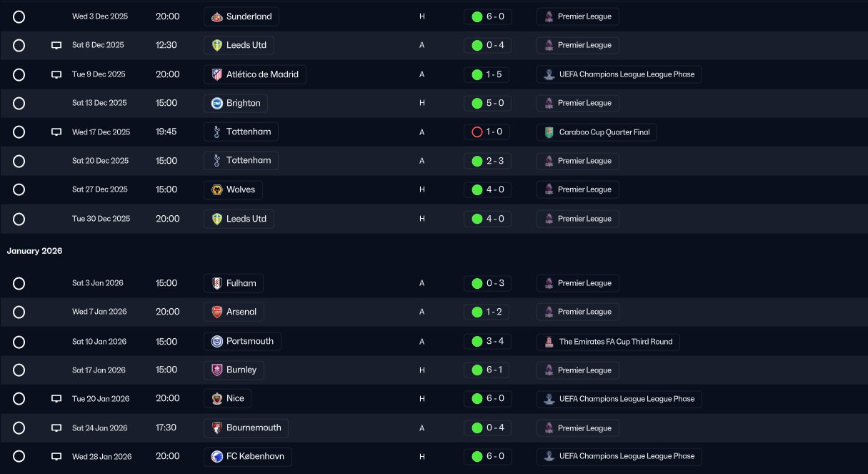Select the radio circle for Fulham fixture

[19, 283]
